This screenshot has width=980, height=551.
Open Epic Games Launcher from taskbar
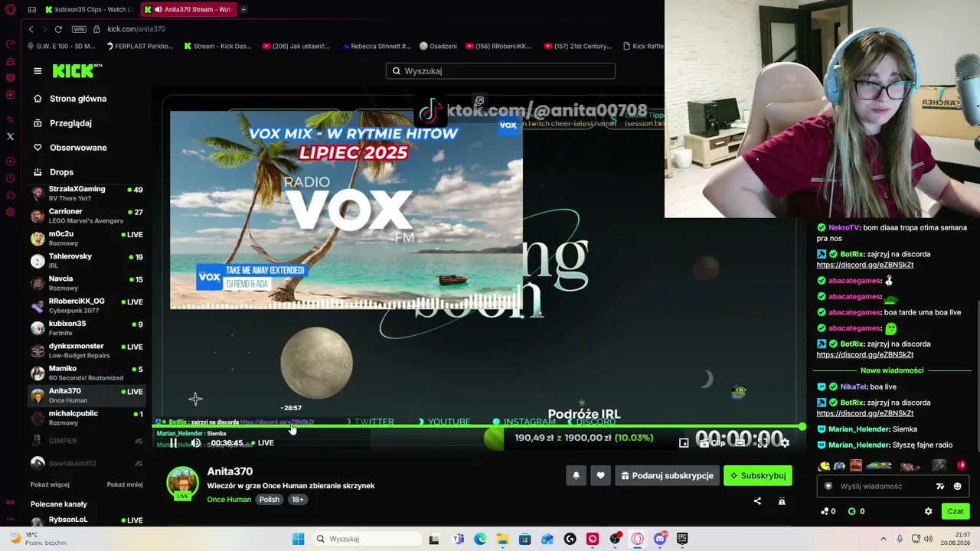pos(682,539)
